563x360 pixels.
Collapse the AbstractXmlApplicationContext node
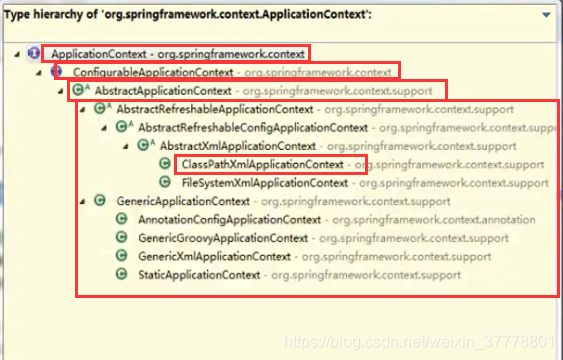(126, 147)
